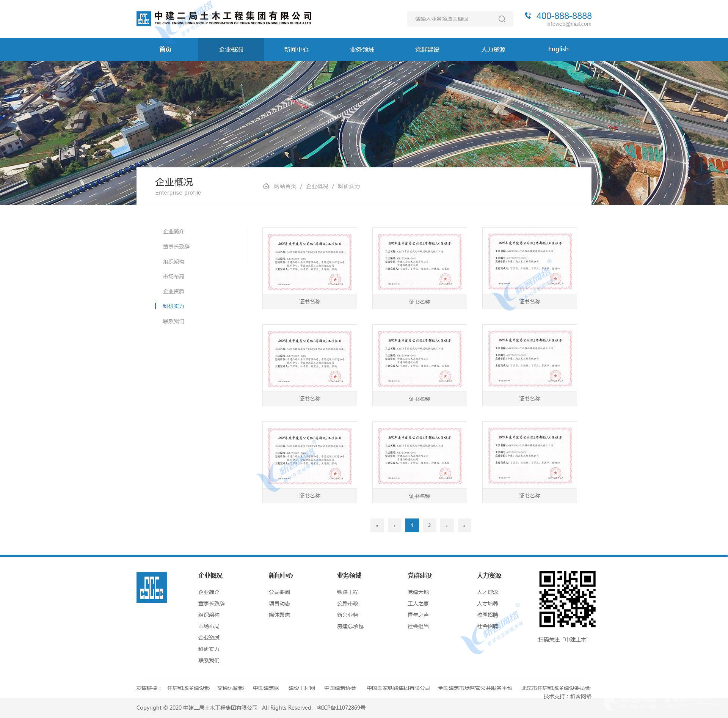
Task: Select 企业资质 in the sidebar
Action: tap(174, 291)
